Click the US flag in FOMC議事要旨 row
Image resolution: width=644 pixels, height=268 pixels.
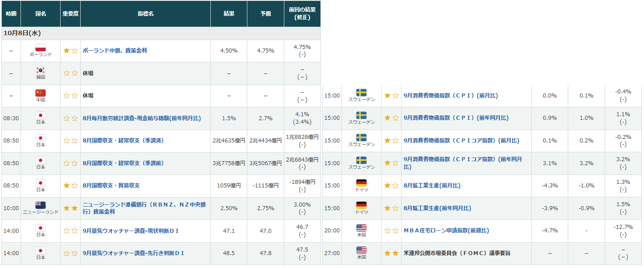361,250
